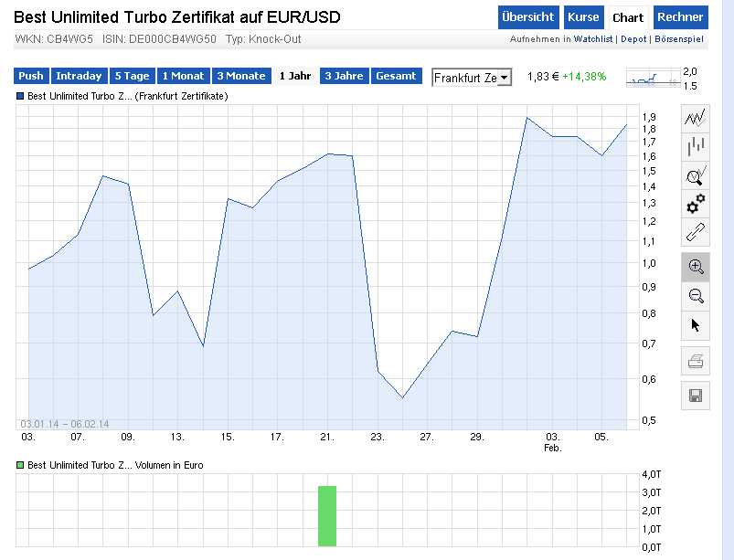Open chart settings gears icon

pos(696,203)
